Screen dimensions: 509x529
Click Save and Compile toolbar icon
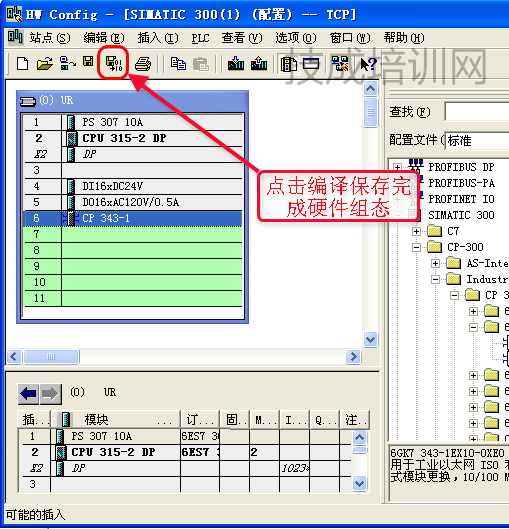point(114,63)
